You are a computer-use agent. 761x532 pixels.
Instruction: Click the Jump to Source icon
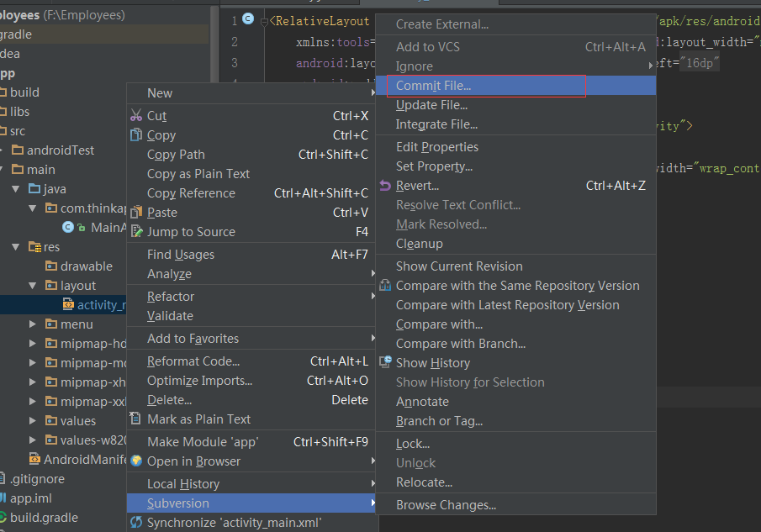(136, 232)
